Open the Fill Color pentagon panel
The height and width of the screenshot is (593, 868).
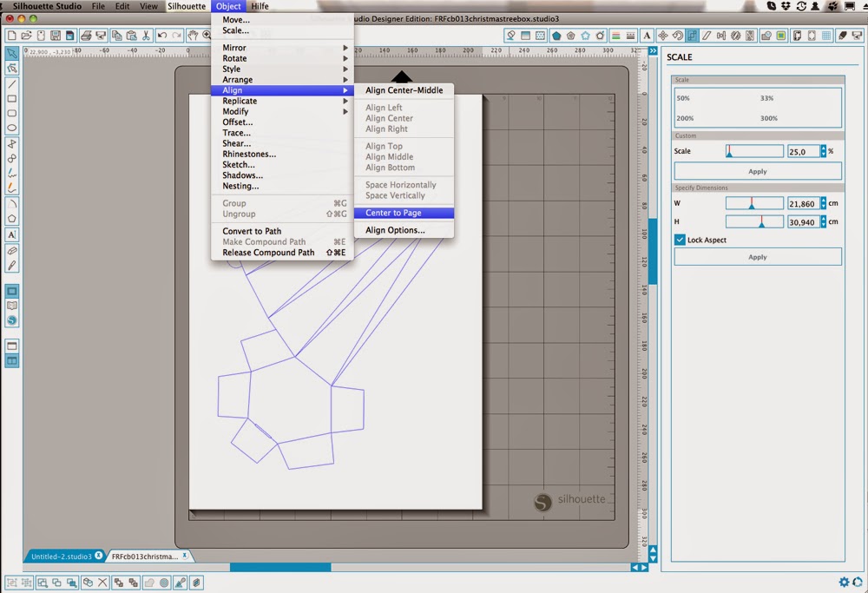[x=556, y=36]
